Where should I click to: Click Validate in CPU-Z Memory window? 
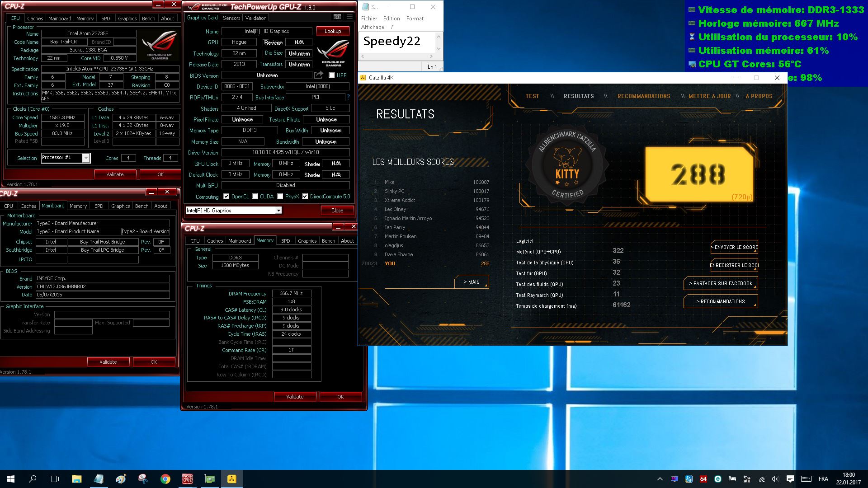tap(295, 397)
